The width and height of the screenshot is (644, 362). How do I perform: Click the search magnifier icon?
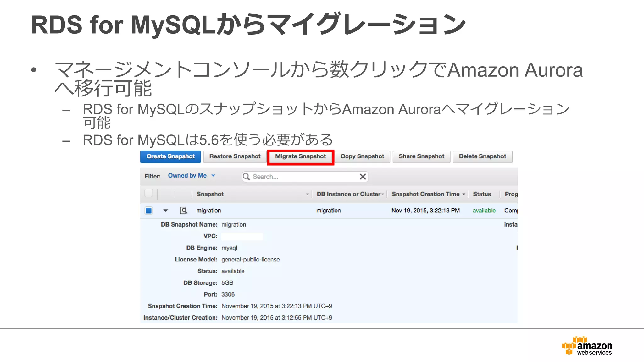[247, 177]
